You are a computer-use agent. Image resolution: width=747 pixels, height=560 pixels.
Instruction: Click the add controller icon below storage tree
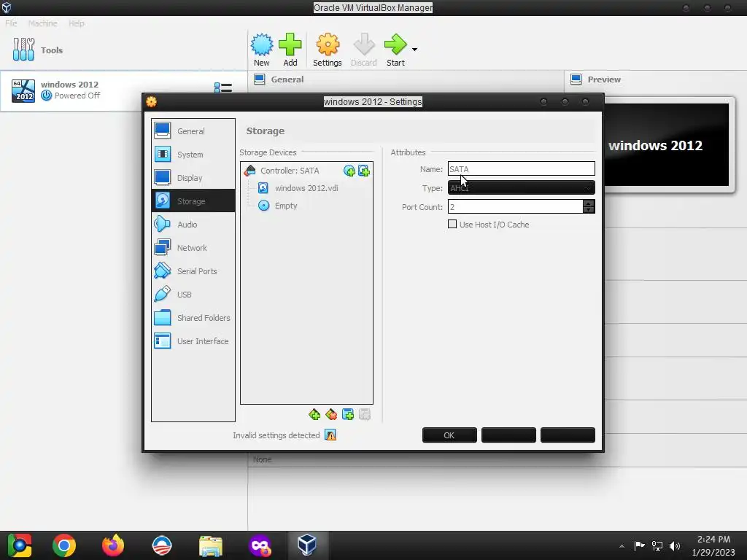(x=314, y=414)
